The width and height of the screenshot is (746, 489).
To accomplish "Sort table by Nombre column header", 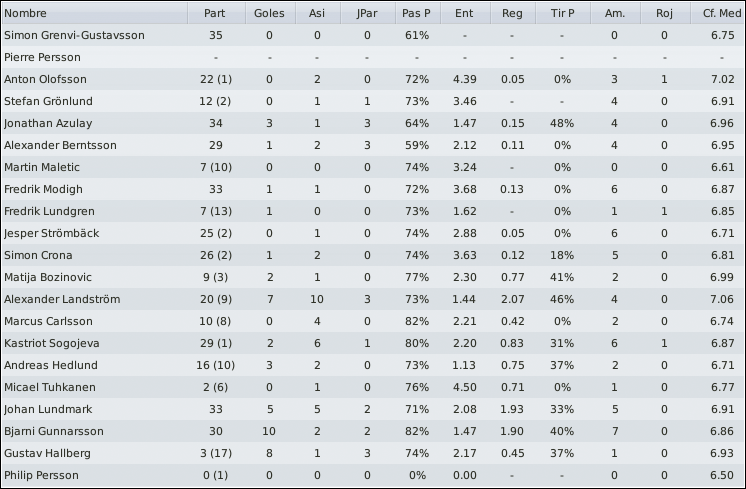I will (95, 13).
